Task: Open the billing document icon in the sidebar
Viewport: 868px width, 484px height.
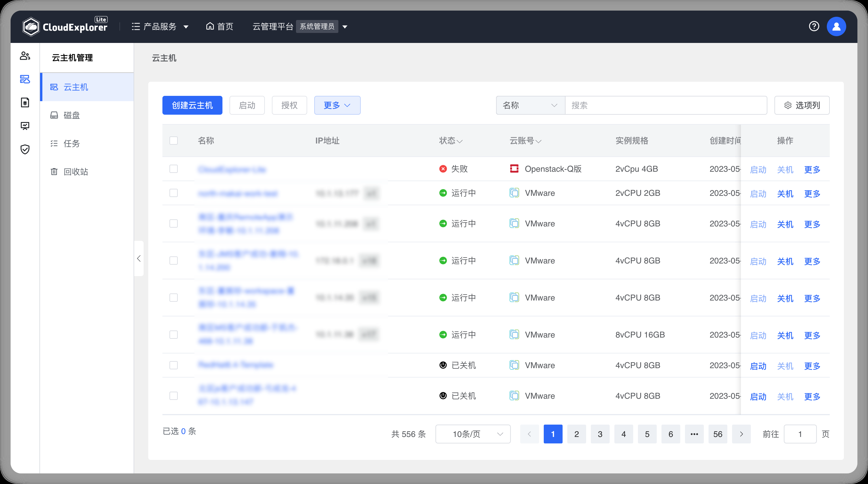Action: click(x=25, y=102)
